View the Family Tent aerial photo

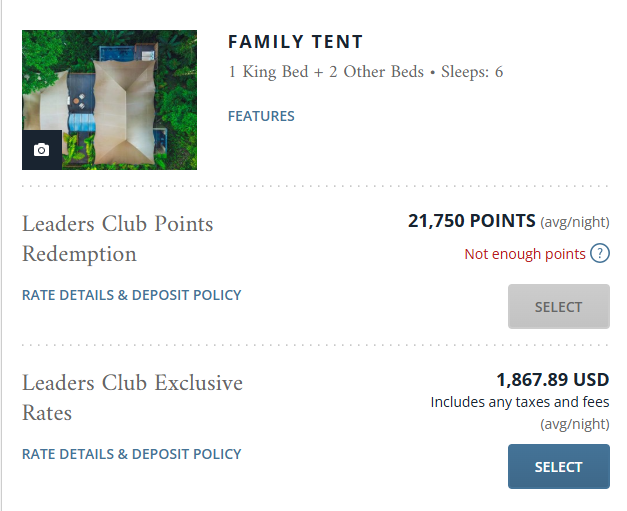pos(110,100)
